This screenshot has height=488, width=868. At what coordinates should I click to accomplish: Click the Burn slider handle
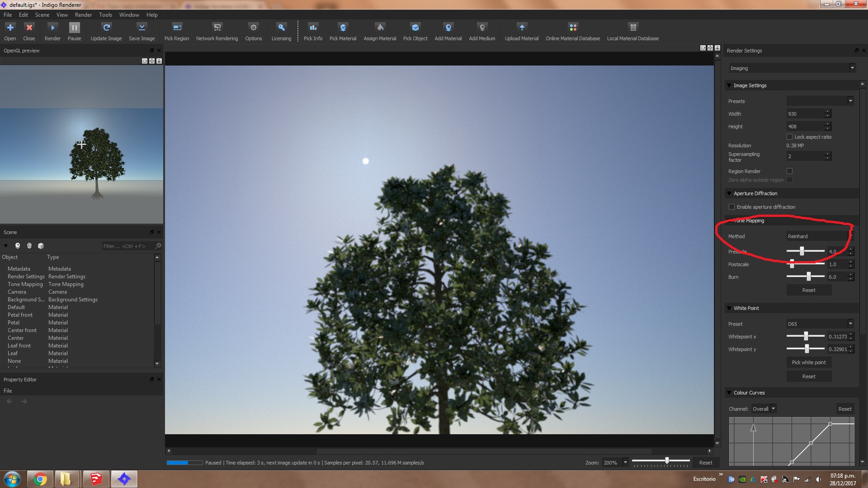[809, 277]
